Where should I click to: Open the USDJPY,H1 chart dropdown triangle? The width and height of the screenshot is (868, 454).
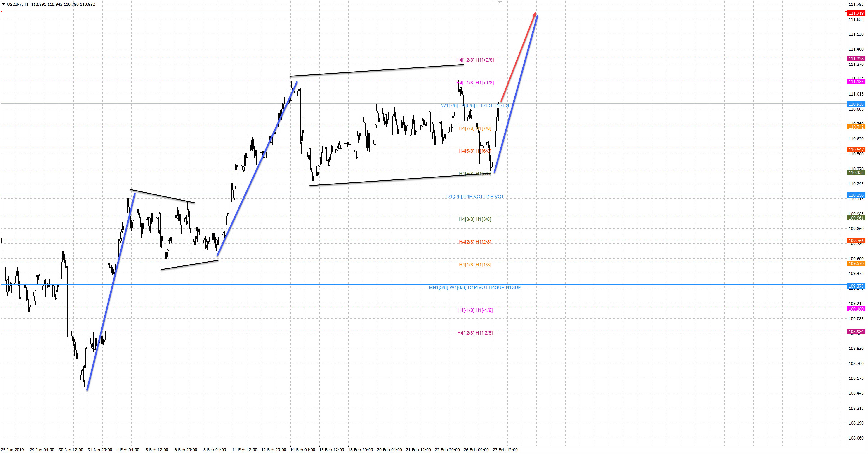[3, 4]
